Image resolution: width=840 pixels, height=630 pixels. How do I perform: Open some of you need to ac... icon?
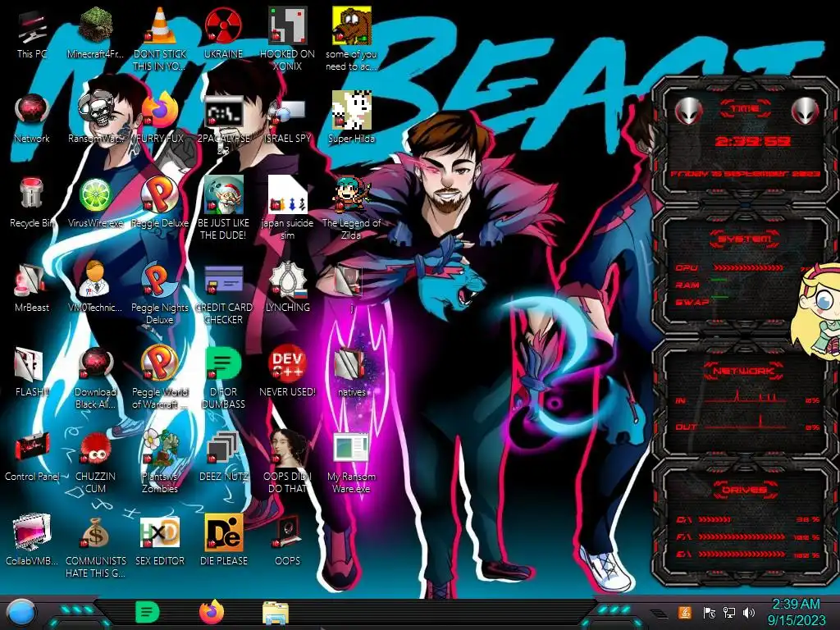[x=351, y=25]
